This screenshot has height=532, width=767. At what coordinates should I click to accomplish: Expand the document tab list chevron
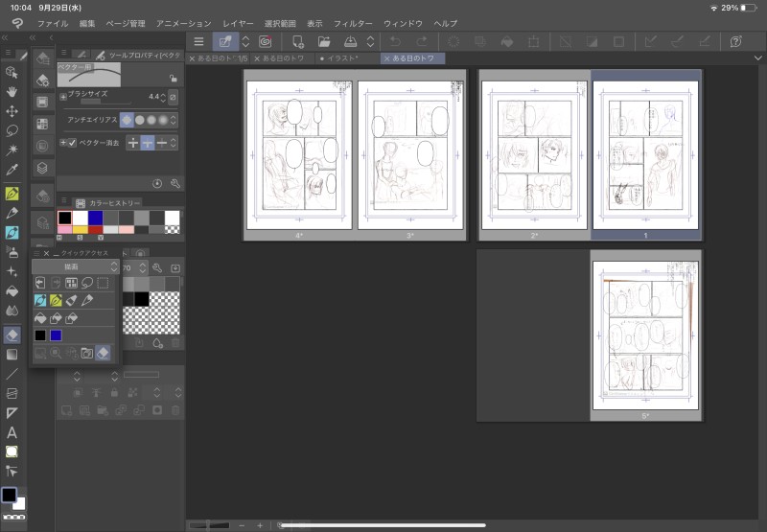click(756, 58)
